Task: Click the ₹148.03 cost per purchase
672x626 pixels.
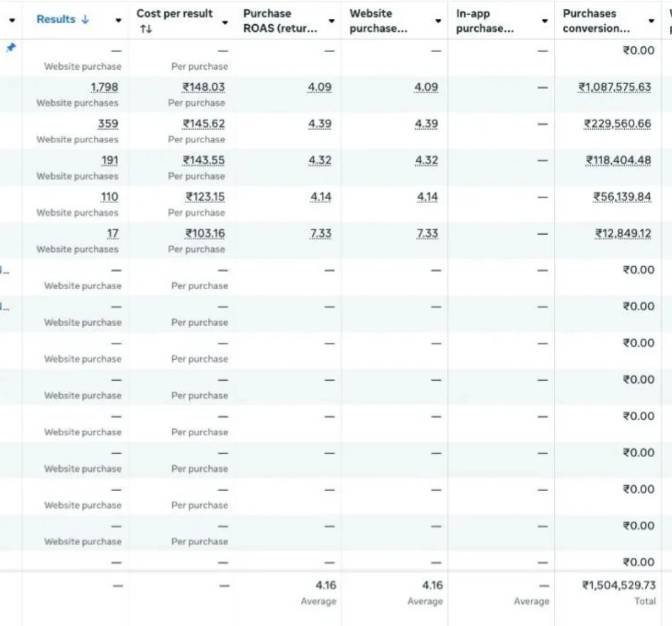Action: tap(203, 87)
